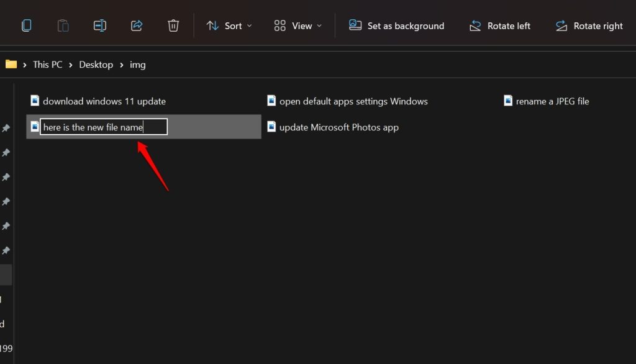Screen dimensions: 636x364
Task: Select the 'update Microsoft Photos app' file
Action: tap(339, 127)
